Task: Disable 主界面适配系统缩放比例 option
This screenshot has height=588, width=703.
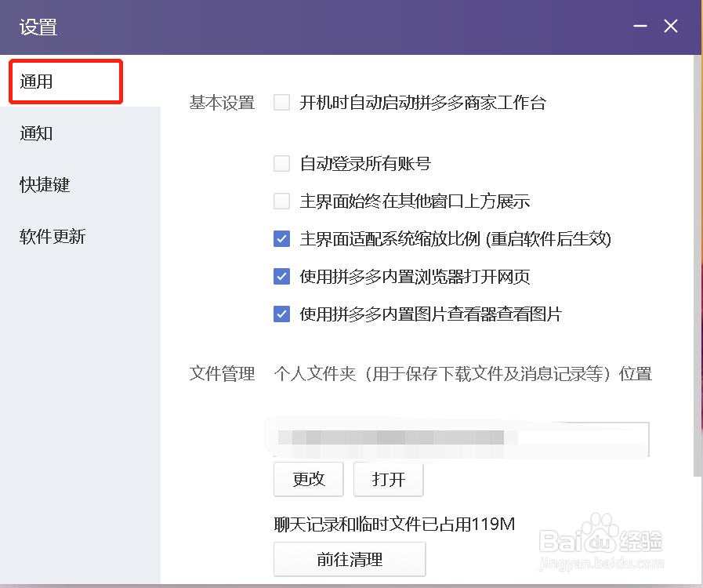Action: (281, 238)
